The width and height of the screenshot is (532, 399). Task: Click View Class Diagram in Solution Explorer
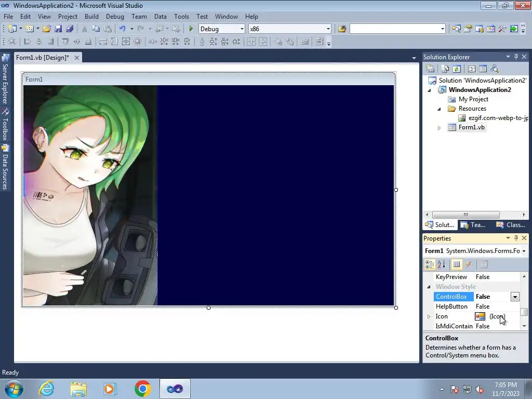(x=495, y=69)
